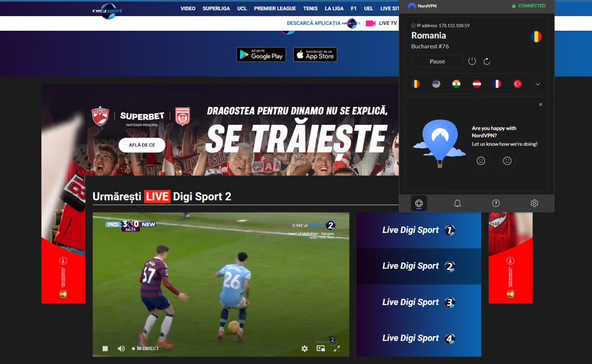
Task: Open the LIVE TV link text
Action: coord(388,23)
